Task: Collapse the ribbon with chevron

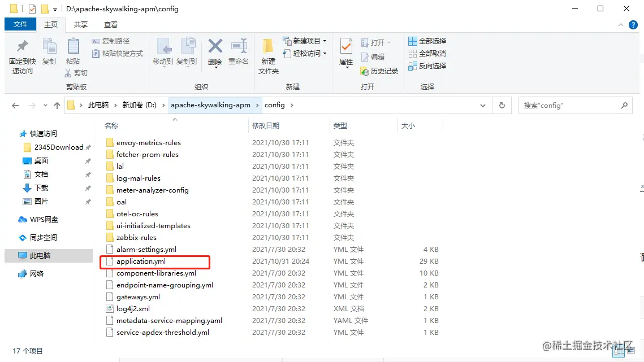Action: (x=620, y=25)
